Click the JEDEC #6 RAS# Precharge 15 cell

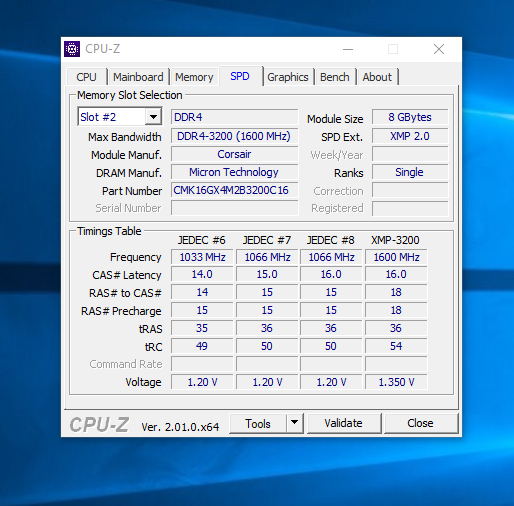click(x=202, y=310)
